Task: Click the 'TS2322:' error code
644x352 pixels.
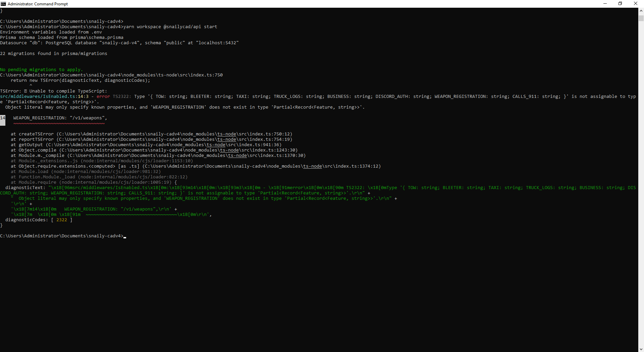Action: click(122, 97)
